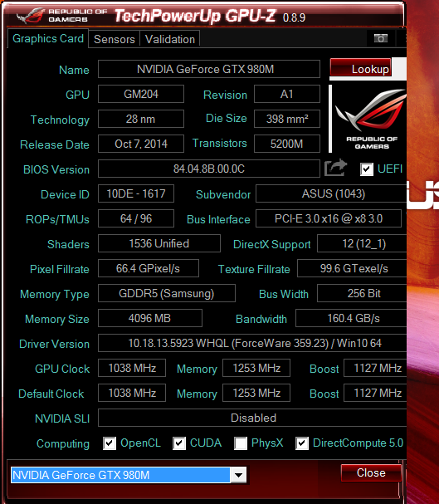Screen dimensions: 439x504
Task: Switch to the Graphics Card tab
Action: click(x=48, y=38)
